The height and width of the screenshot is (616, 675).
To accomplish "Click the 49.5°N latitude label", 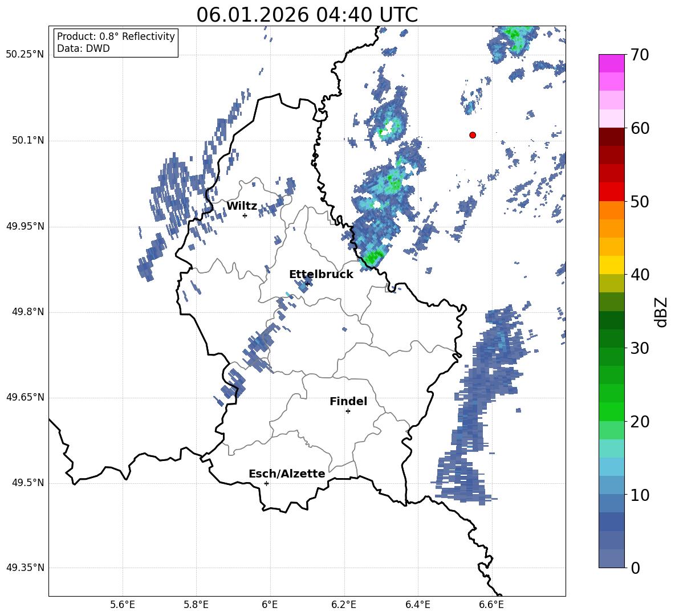I will [29, 483].
